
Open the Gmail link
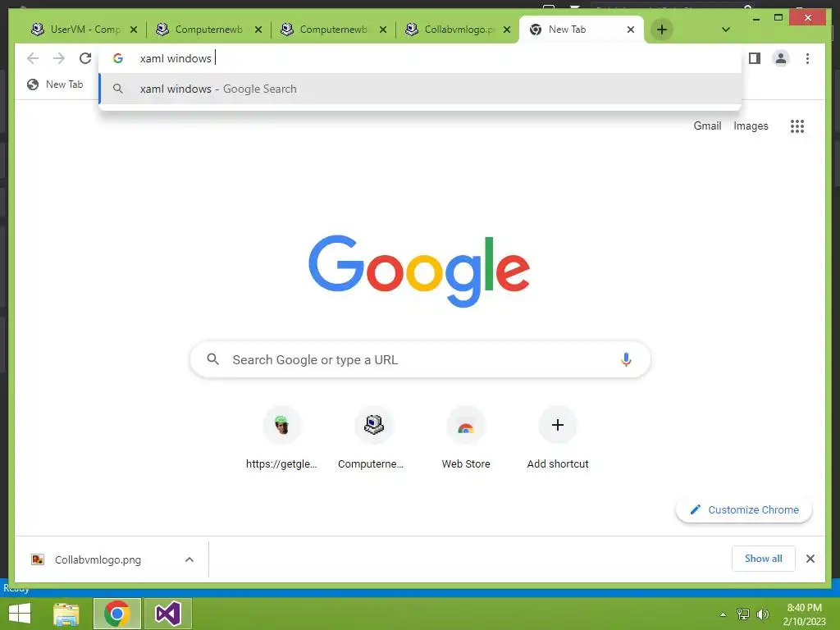(707, 126)
